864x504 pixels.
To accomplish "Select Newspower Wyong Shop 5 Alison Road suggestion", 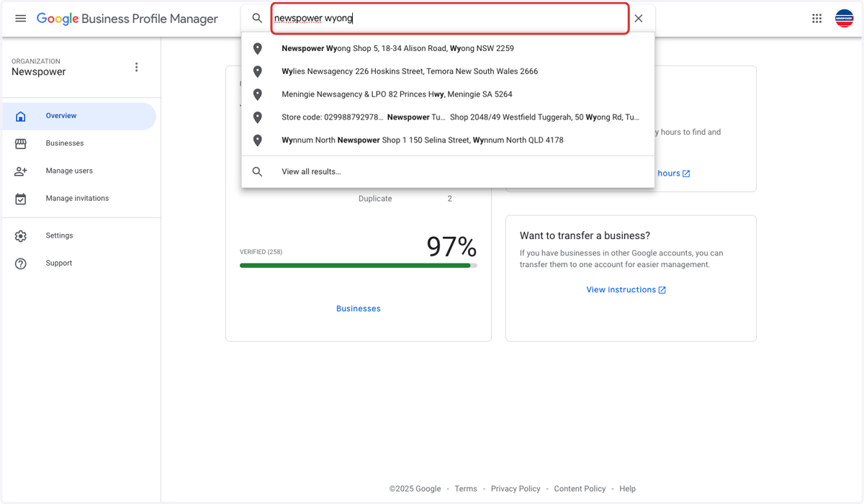I will tap(448, 48).
